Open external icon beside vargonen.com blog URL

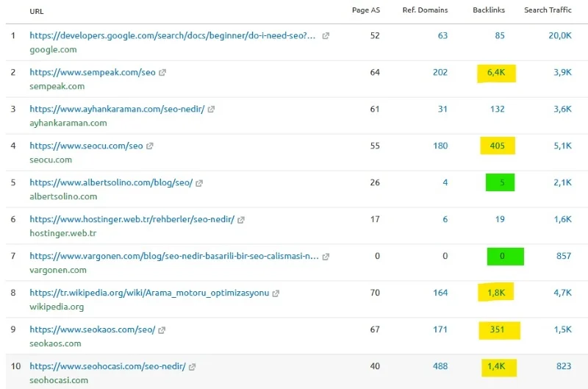click(326, 257)
